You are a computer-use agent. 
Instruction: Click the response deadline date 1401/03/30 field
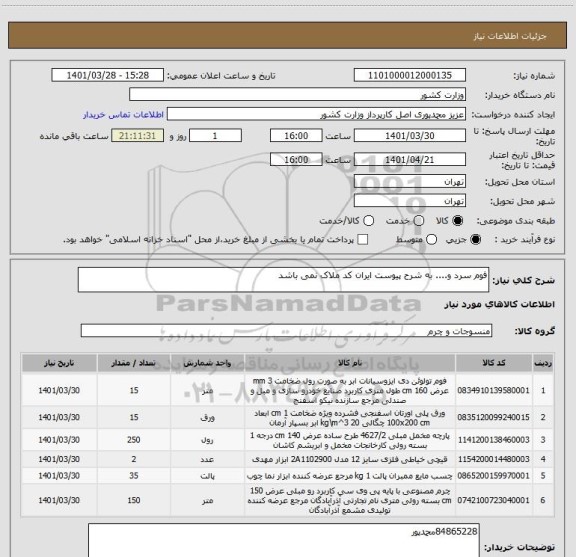(x=410, y=136)
